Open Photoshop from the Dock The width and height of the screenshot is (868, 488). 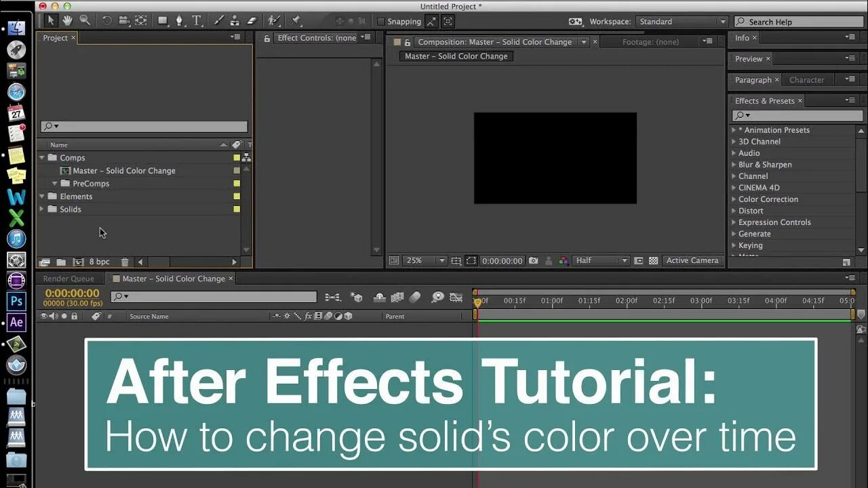[16, 301]
